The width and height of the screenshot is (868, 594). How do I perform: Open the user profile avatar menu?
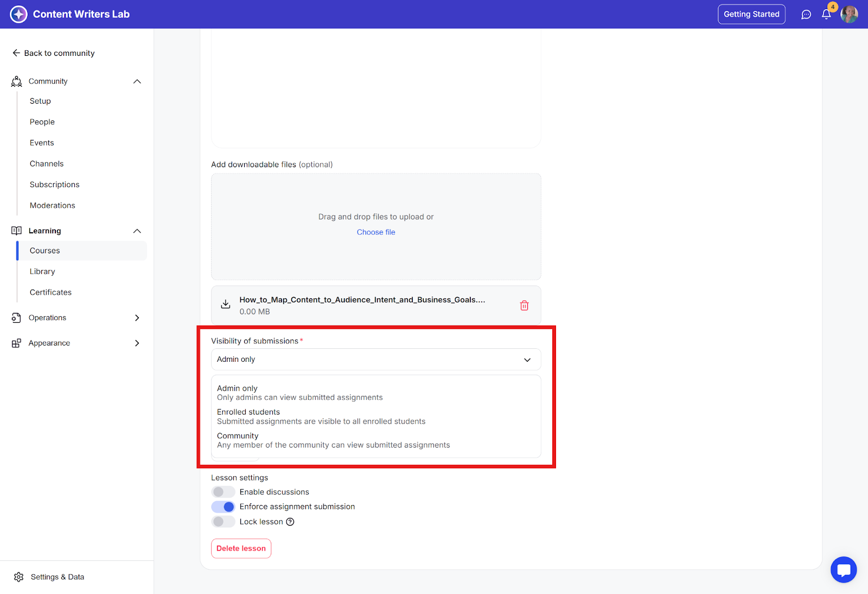849,14
